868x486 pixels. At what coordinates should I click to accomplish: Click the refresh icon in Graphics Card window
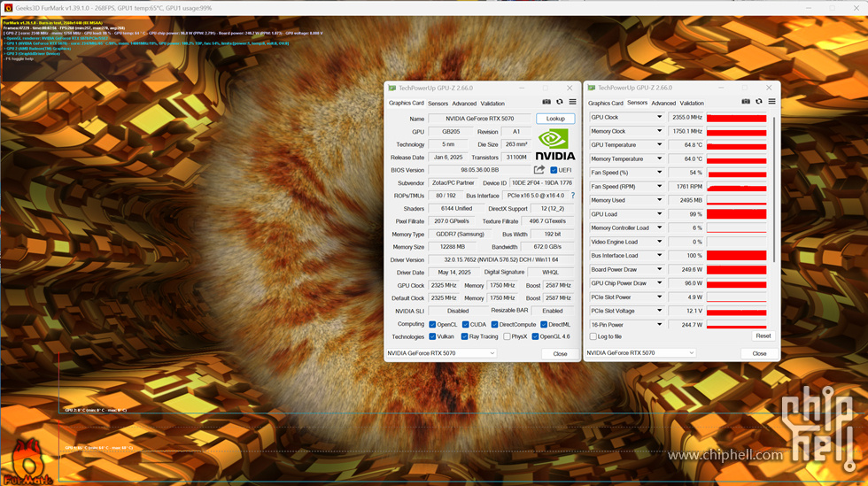coord(560,102)
